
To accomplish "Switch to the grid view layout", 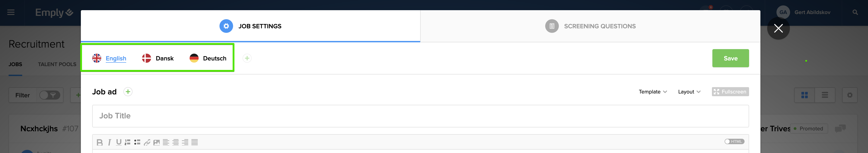I will (x=804, y=95).
